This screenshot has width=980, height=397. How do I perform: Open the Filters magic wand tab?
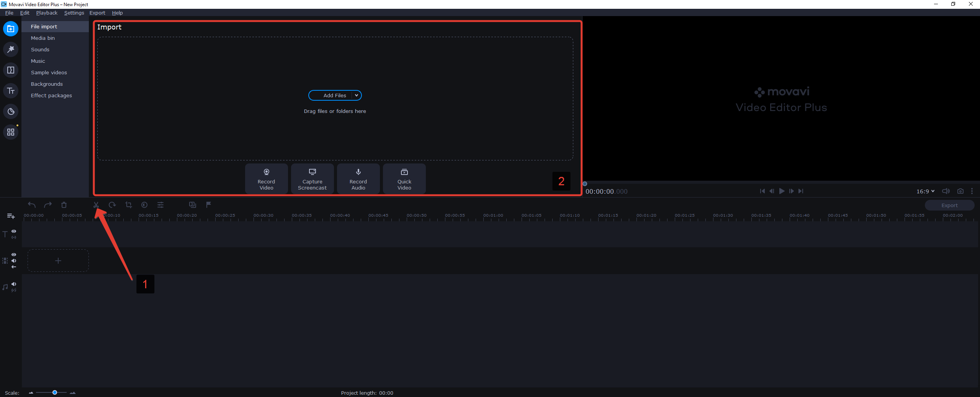pos(11,49)
